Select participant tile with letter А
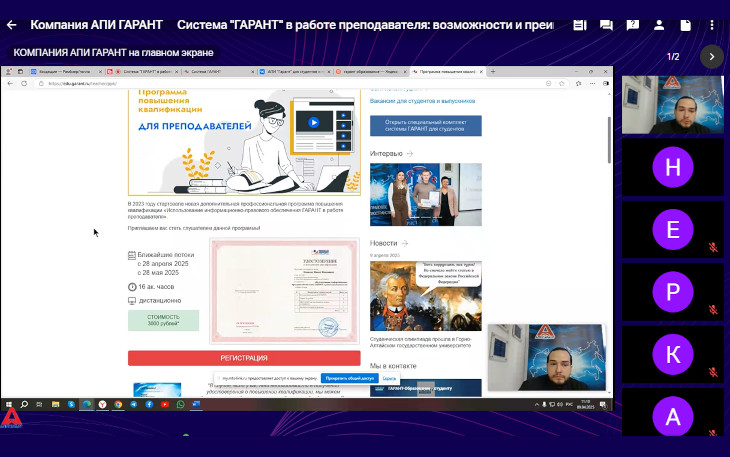Screen dimensions: 730x457 [x=673, y=413]
